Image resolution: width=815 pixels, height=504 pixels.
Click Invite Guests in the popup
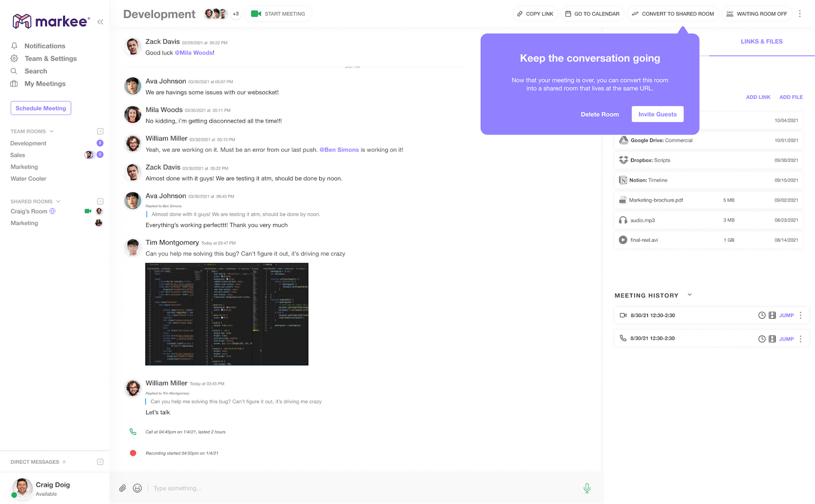(x=658, y=114)
